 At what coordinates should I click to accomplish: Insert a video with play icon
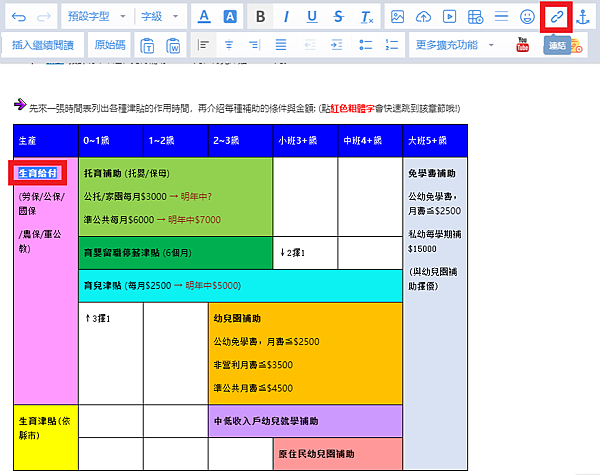[x=449, y=16]
